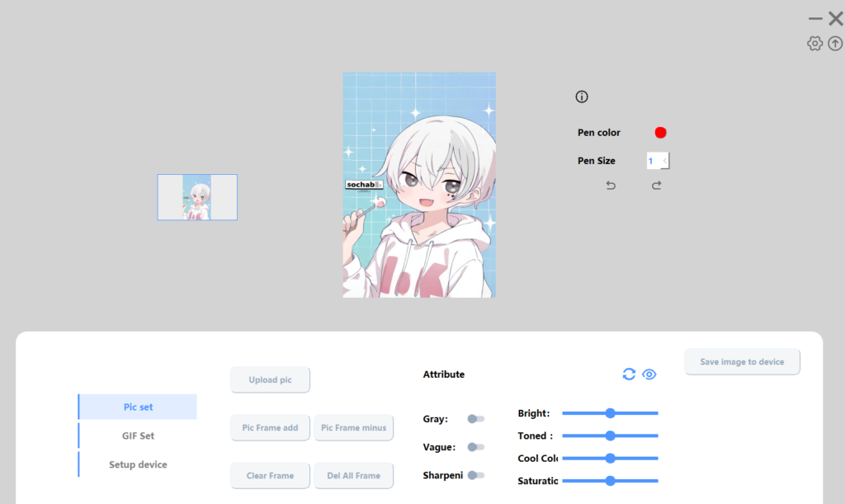Click the upload arrow icon top right
Screen dimensions: 845x504
click(x=835, y=43)
